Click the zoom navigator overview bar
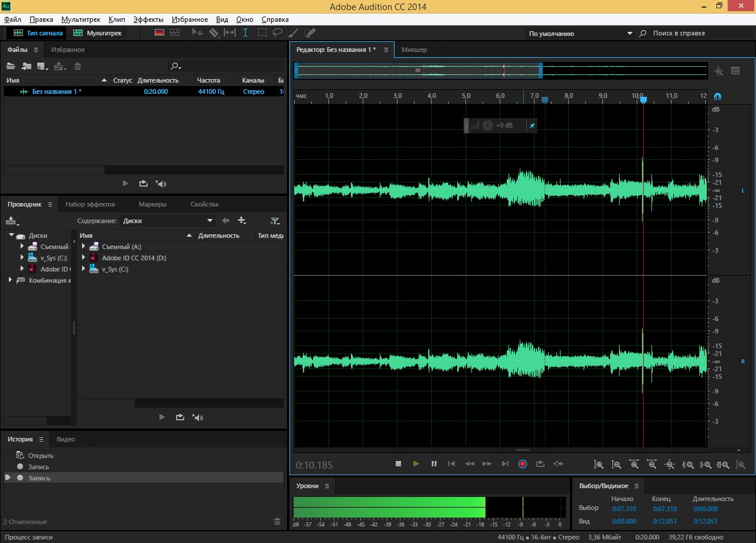The width and height of the screenshot is (756, 543). point(418,71)
